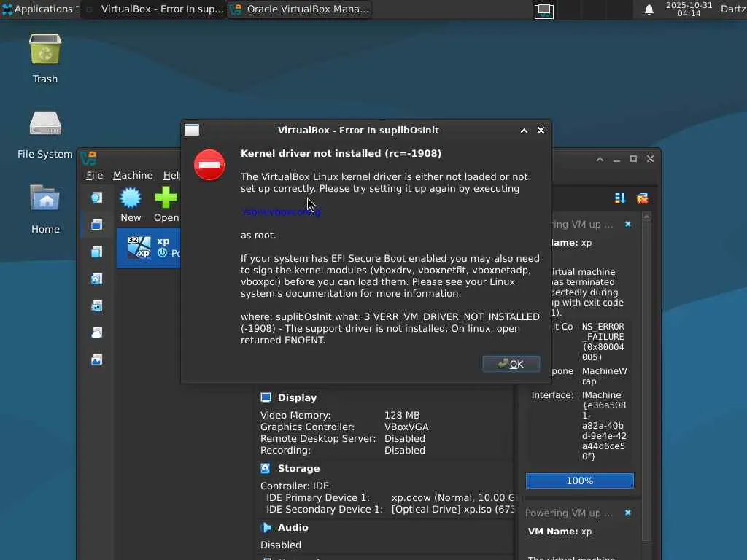Click the date and time clock
Image resolution: width=747 pixels, height=560 pixels.
689,9
